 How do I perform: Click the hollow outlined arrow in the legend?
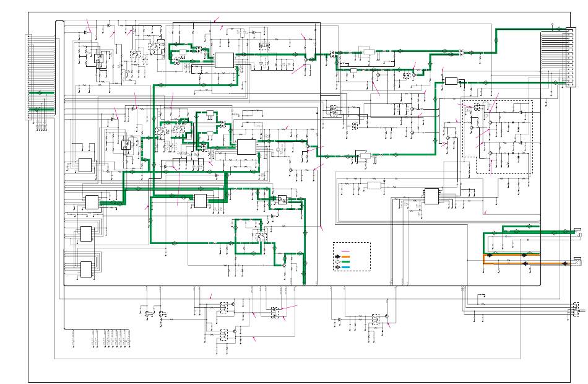point(337,261)
